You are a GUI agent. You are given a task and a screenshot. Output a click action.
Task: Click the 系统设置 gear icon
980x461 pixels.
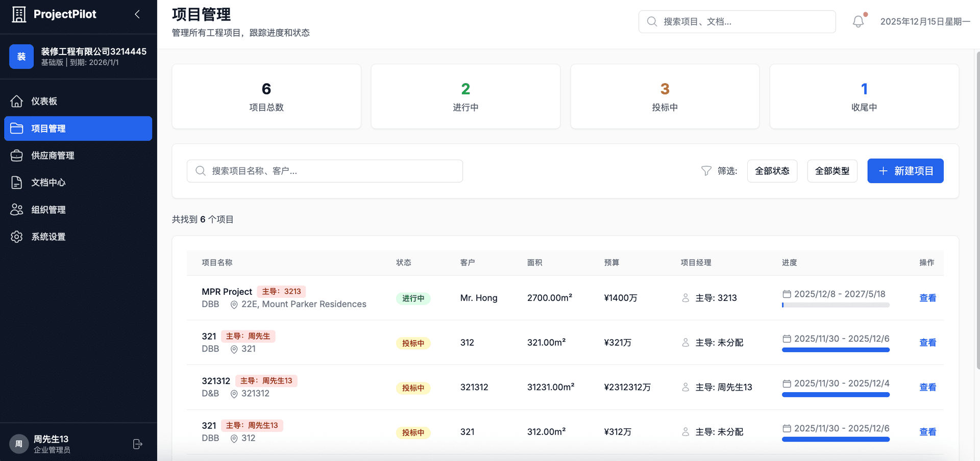[x=17, y=237]
